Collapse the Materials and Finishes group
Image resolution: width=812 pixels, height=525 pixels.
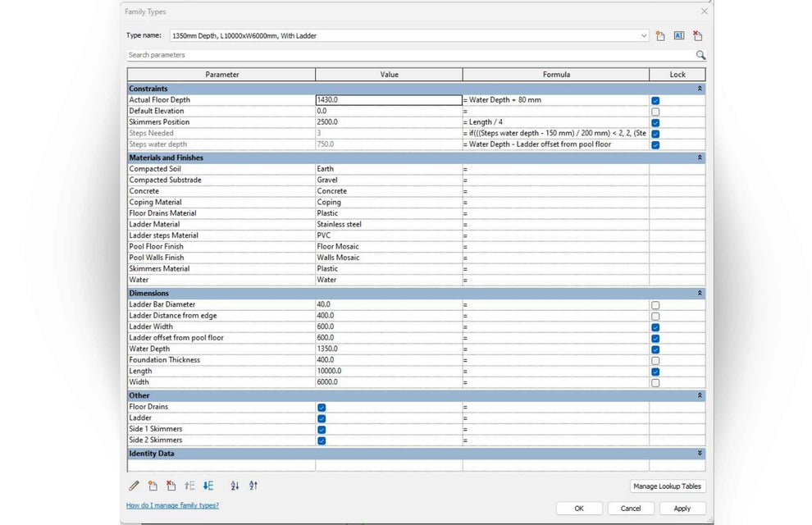[700, 157]
